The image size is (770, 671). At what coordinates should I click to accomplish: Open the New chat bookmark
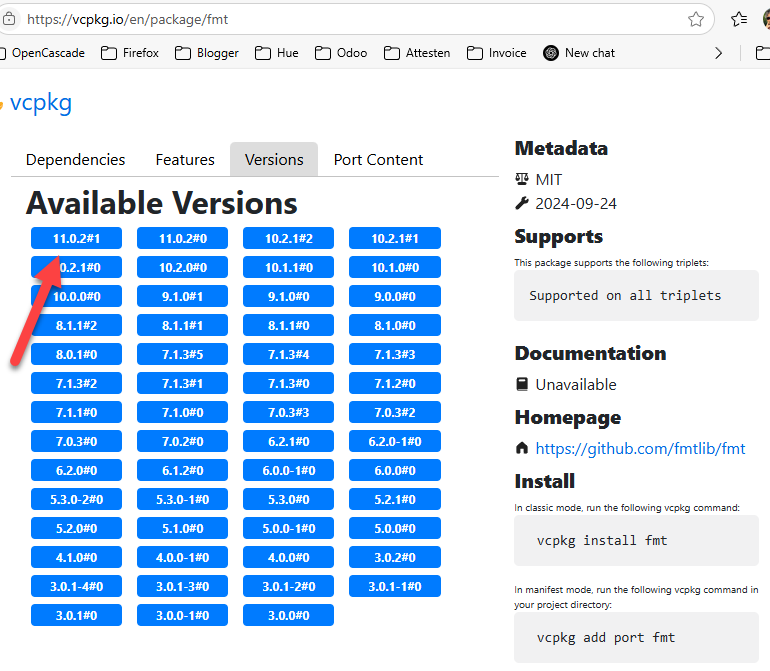click(579, 53)
